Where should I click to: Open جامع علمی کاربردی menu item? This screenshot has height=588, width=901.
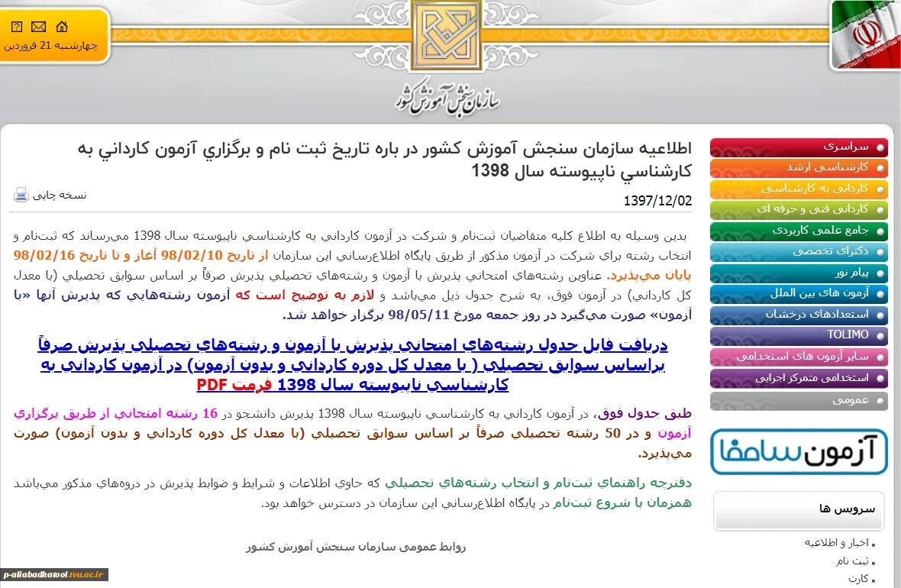pyautogui.click(x=799, y=231)
